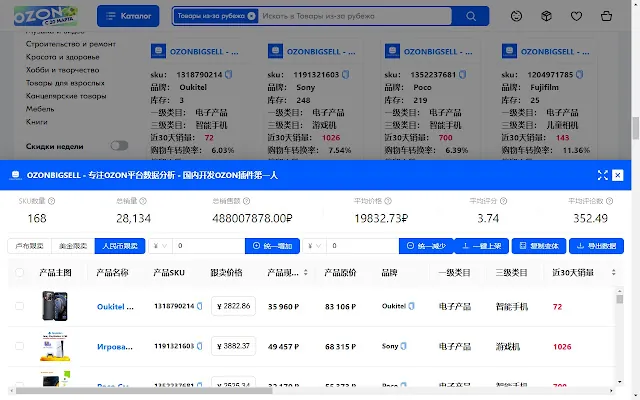Click OZONBIGSELL icon on the Poco card

[392, 51]
